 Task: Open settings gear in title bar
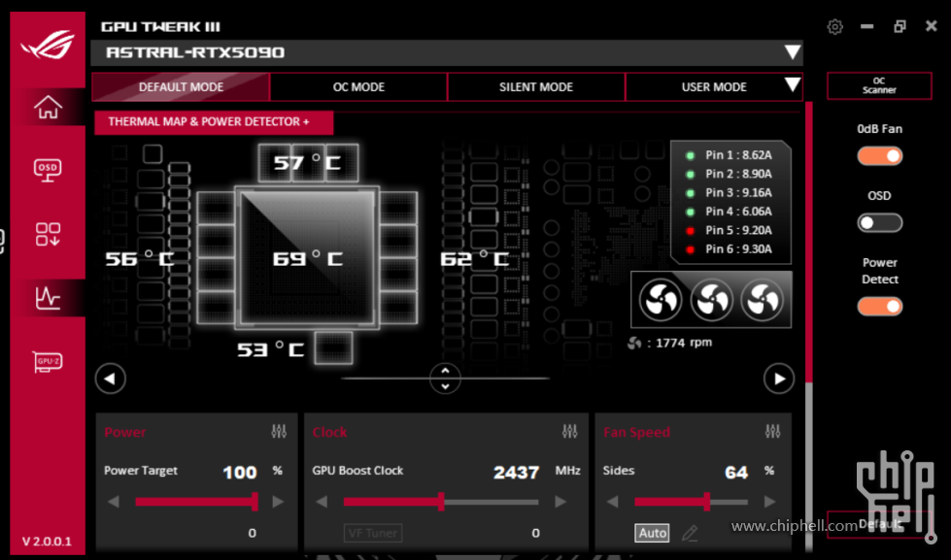click(834, 27)
